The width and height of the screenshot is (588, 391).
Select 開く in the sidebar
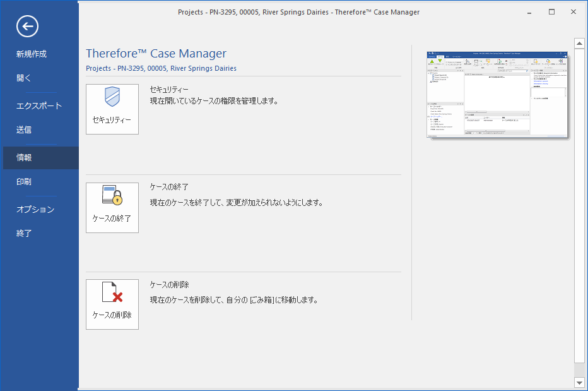coord(23,78)
